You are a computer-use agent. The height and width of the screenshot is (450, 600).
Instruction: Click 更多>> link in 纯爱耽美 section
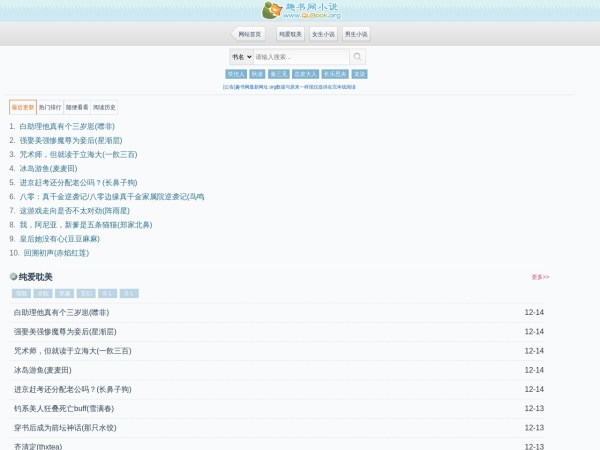tap(540, 277)
